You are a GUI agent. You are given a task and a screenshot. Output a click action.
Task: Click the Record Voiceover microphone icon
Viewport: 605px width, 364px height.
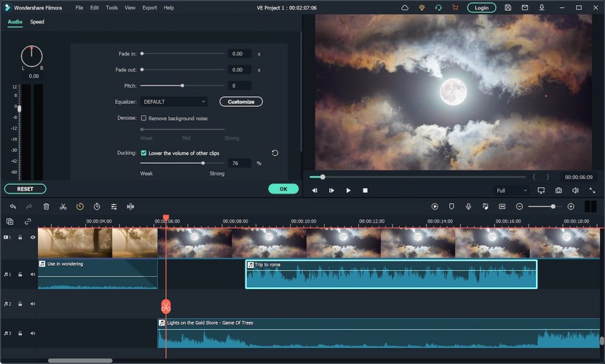[x=469, y=206]
